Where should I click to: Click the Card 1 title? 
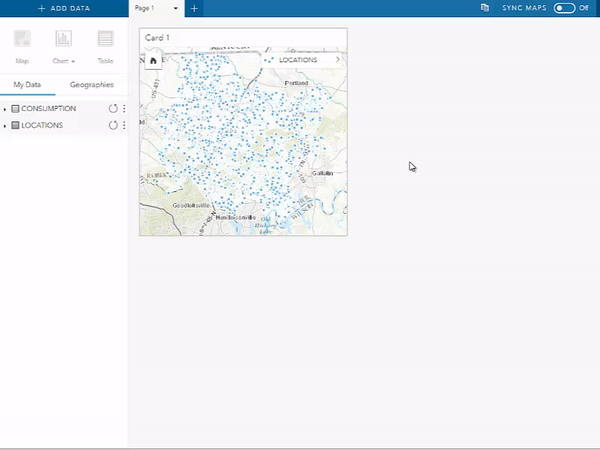157,38
